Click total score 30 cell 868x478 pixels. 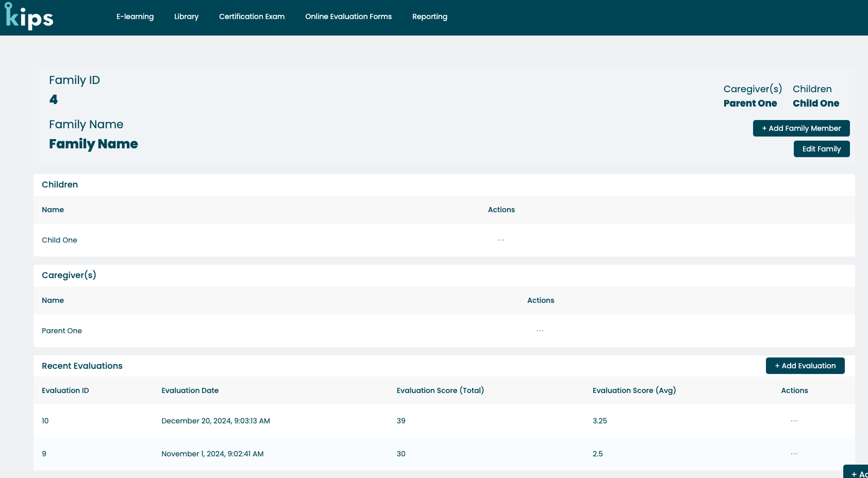401,454
